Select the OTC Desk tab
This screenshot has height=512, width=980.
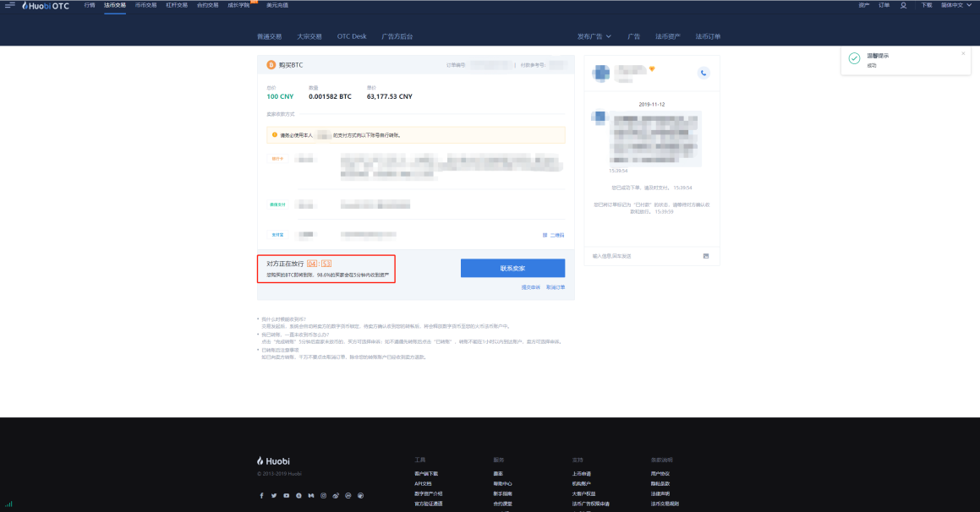click(352, 36)
